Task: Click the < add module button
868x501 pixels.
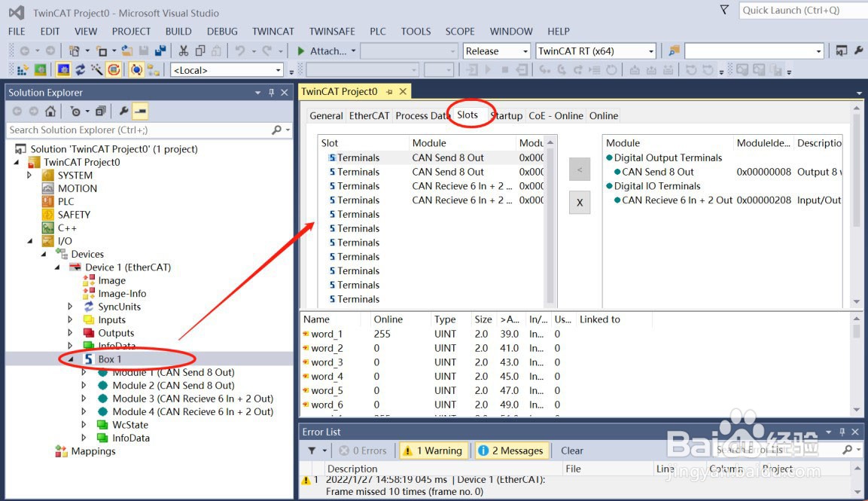Action: click(580, 169)
